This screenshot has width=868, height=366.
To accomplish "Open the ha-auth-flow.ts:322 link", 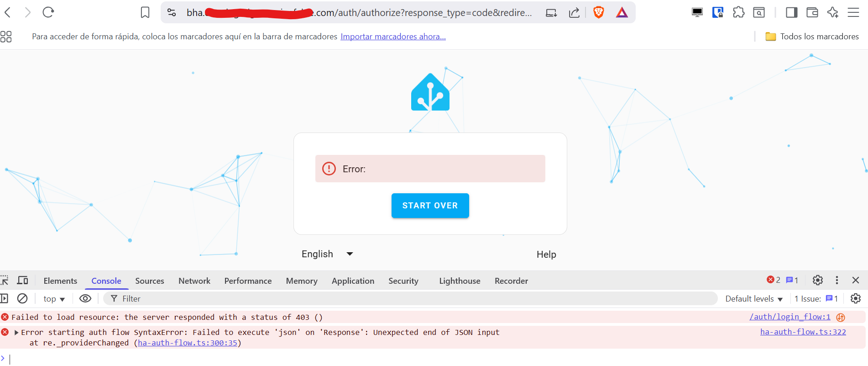I will click(x=803, y=332).
